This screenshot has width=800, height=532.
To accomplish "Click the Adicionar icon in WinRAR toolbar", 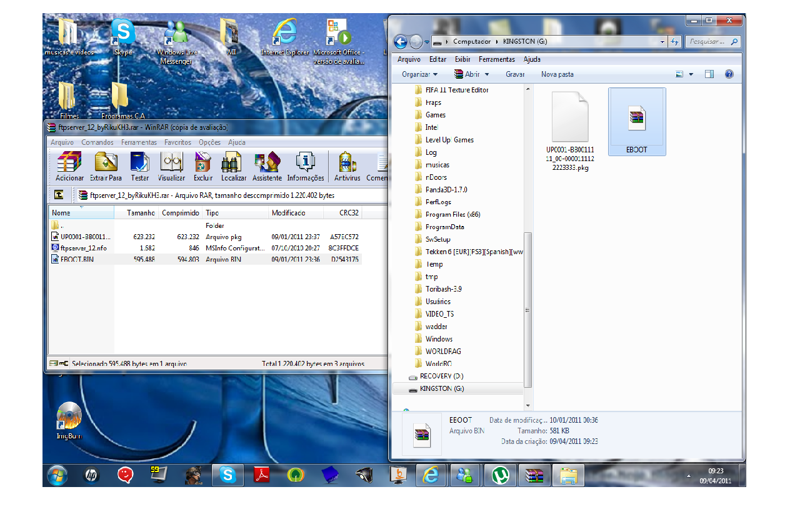I will click(69, 167).
